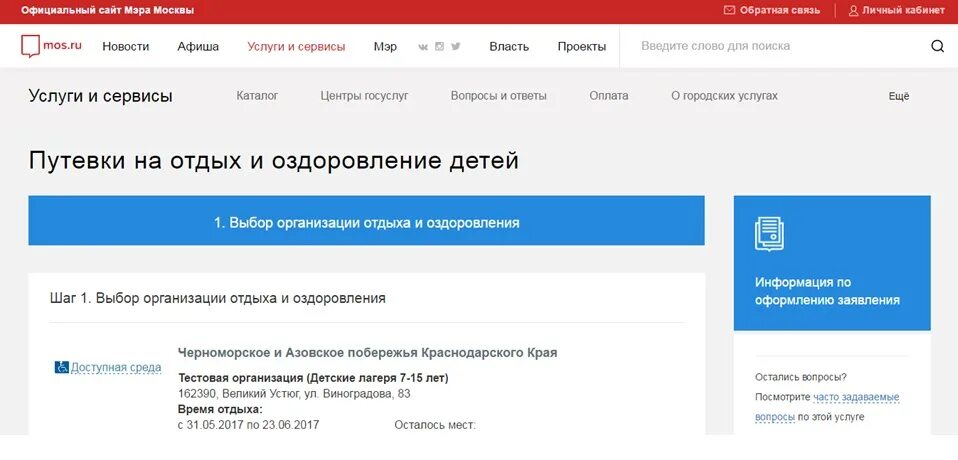
Task: Open the Instagram social icon
Action: tap(439, 46)
